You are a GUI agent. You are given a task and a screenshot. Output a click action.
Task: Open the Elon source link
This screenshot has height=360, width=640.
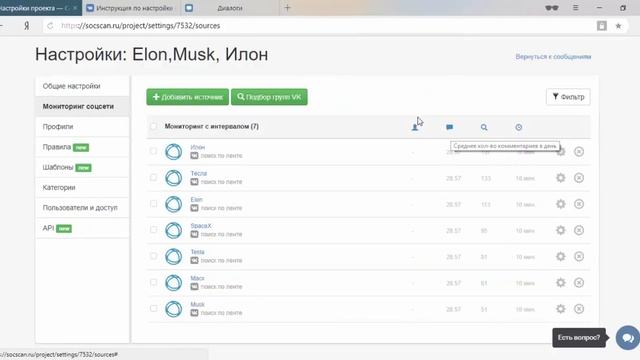(196, 199)
